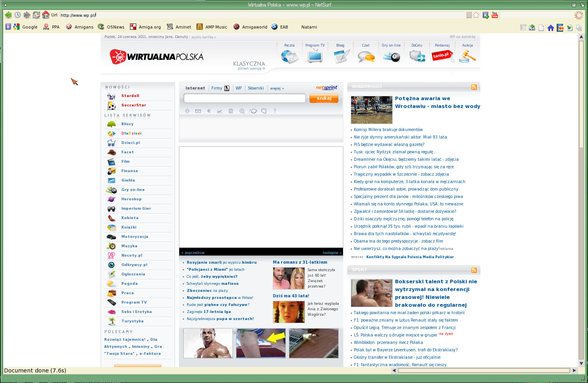Go to home page via red house icon
The image size is (588, 383).
tap(46, 15)
